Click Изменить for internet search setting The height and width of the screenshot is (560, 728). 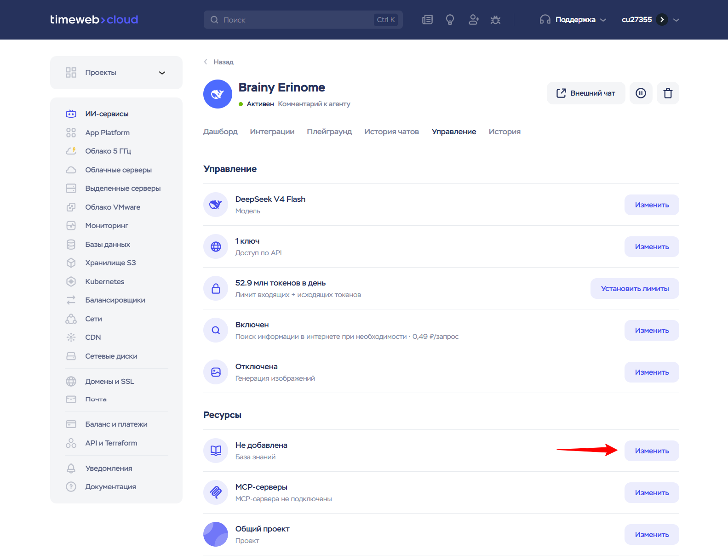tap(652, 330)
